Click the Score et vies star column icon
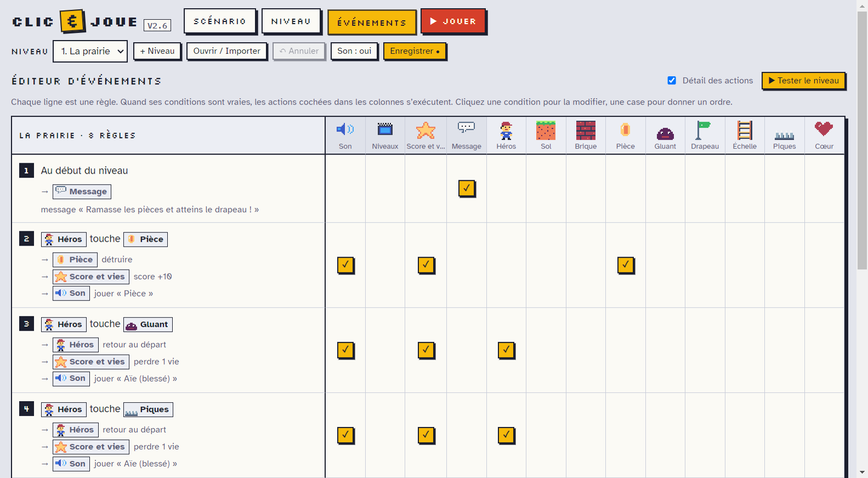Image resolution: width=868 pixels, height=478 pixels. pos(426,130)
